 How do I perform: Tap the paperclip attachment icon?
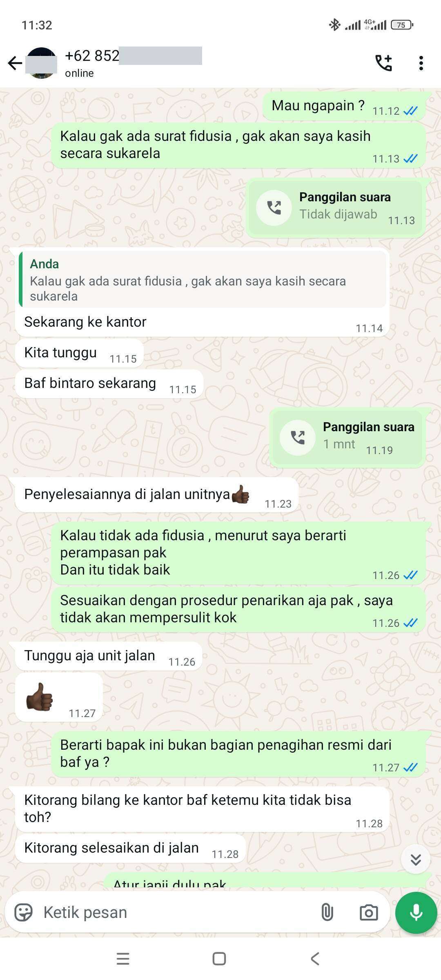pyautogui.click(x=327, y=913)
